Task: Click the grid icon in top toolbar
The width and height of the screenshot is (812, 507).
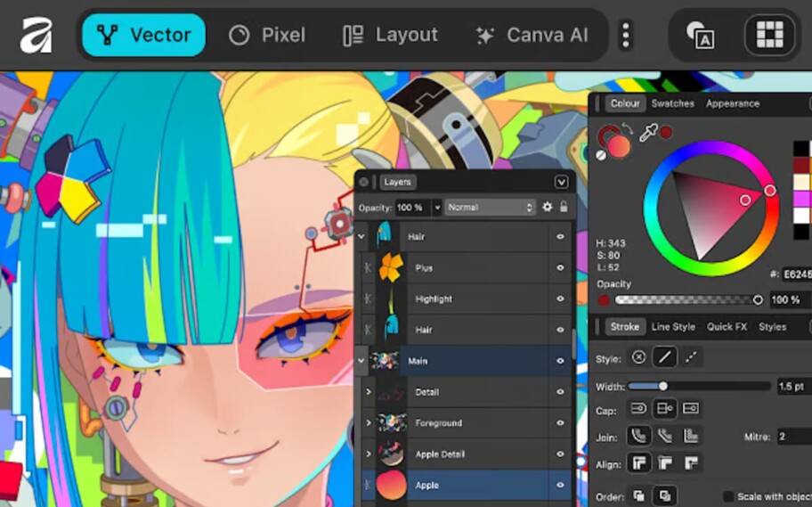Action: pos(769,35)
